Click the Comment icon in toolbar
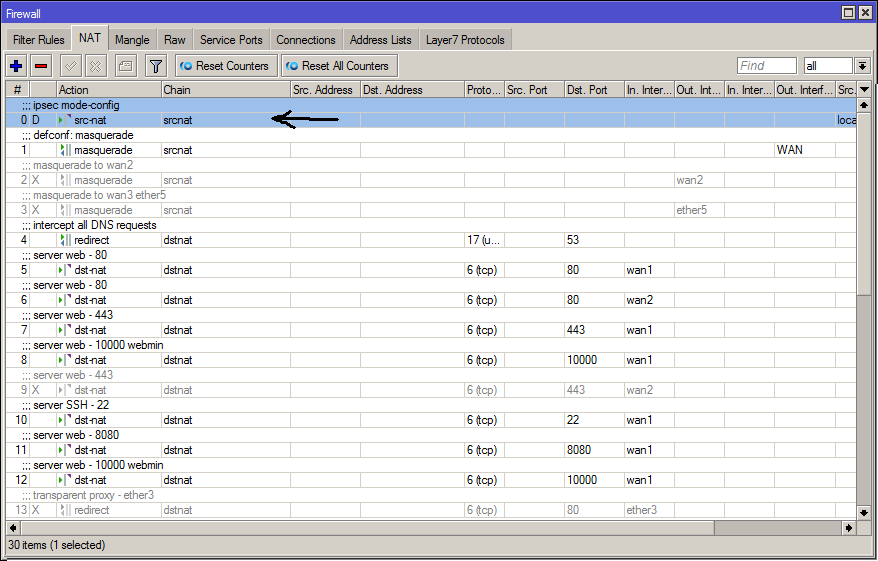 coord(125,66)
